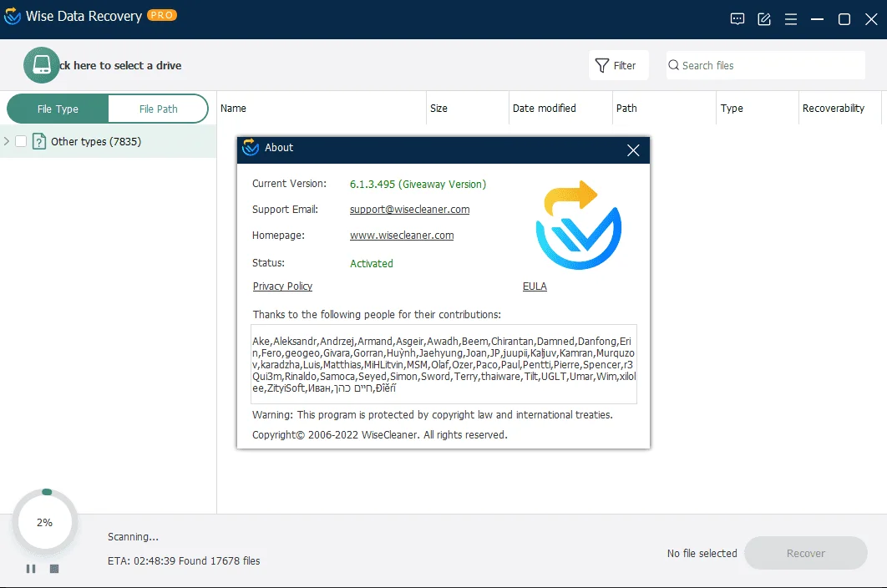Check the Other types checkbox
The image size is (887, 588).
(21, 141)
